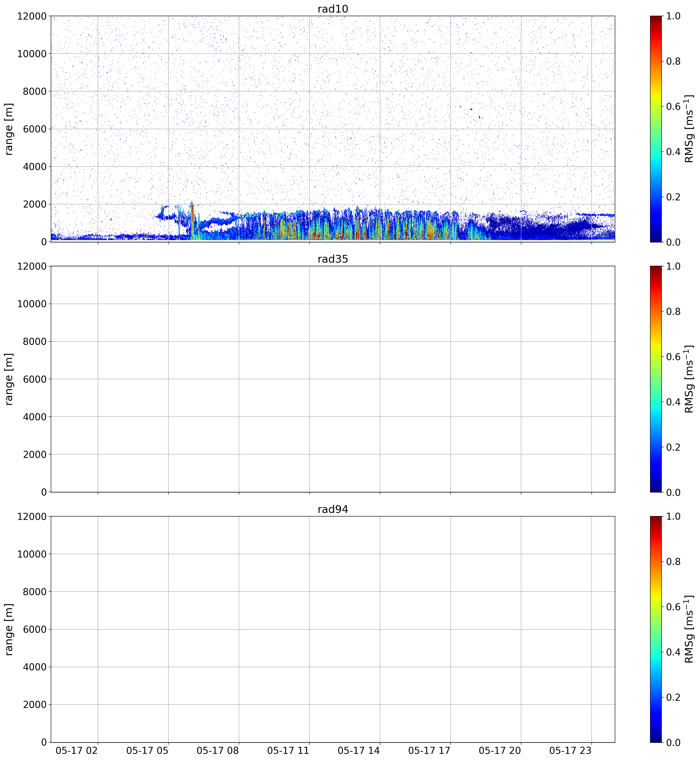The height and width of the screenshot is (760, 700).
Task: Click the 0.8 label on rad10 colorbar
Action: coord(673,61)
